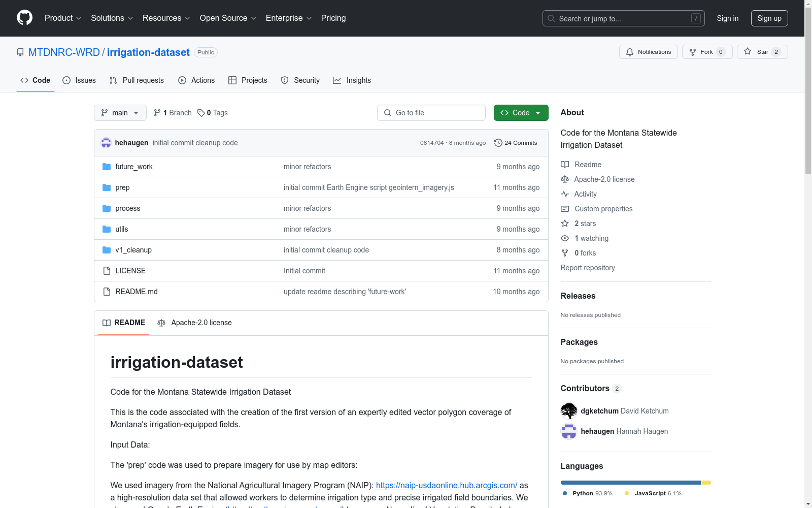
Task: Open the irrigation-dataset repository link
Action: point(148,52)
